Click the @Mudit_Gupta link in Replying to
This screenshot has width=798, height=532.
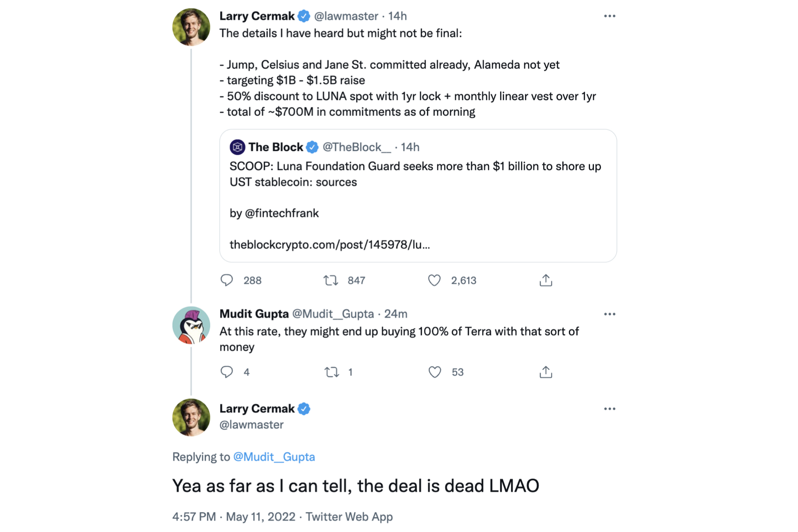(274, 457)
